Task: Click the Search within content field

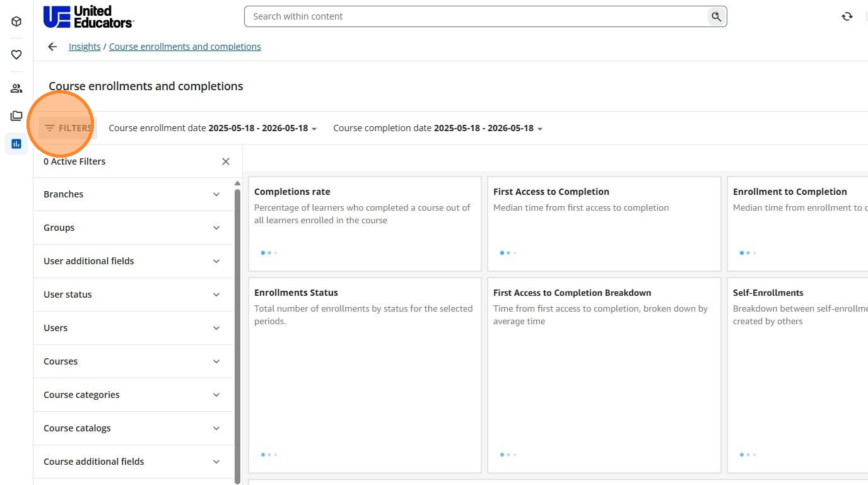Action: [476, 16]
